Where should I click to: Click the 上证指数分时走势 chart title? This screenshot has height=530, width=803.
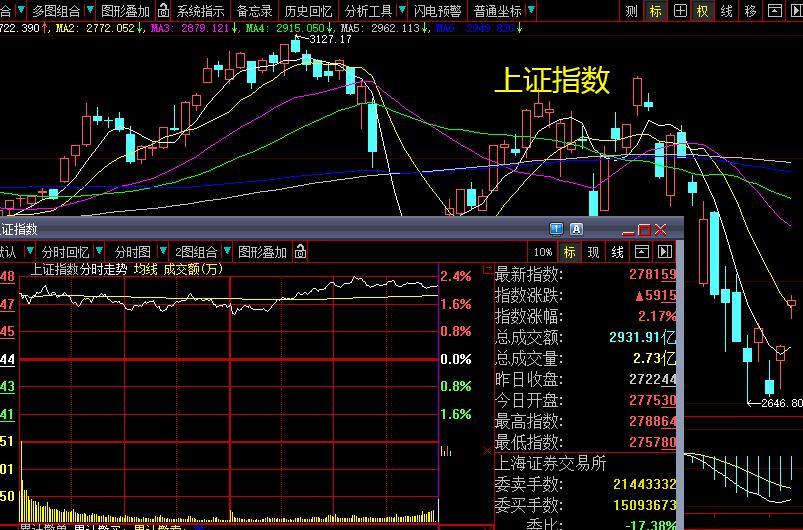point(78,269)
